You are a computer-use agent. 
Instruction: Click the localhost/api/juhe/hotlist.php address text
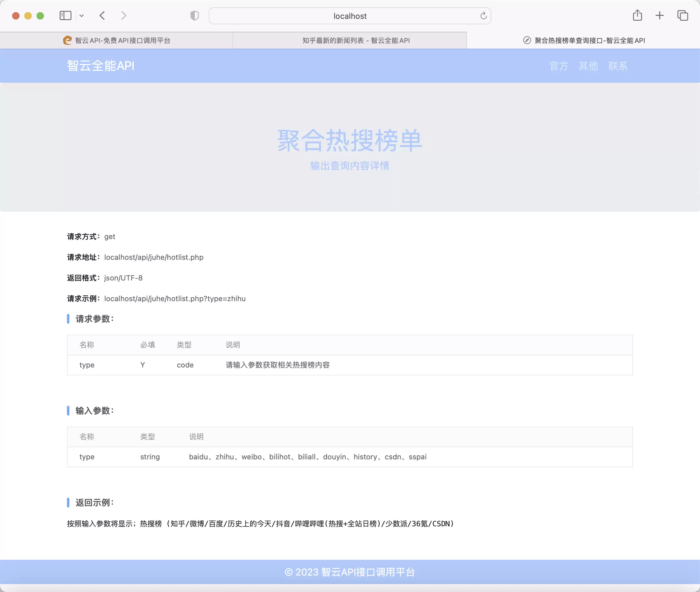[x=154, y=257]
